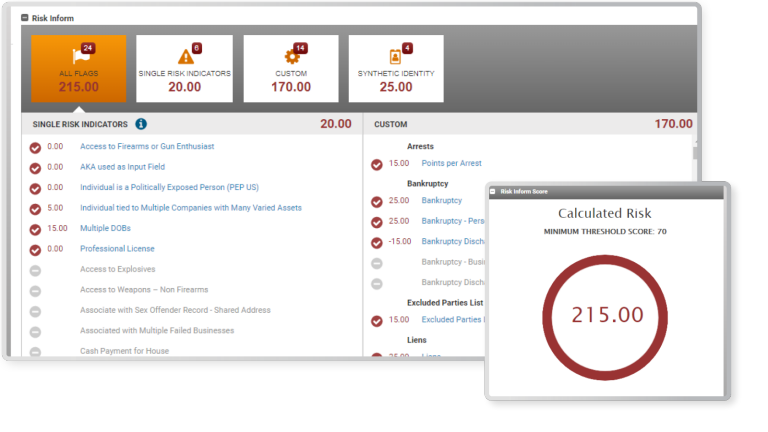
Task: Open Access to Firearms or Gun Enthusiast link
Action: [146, 147]
